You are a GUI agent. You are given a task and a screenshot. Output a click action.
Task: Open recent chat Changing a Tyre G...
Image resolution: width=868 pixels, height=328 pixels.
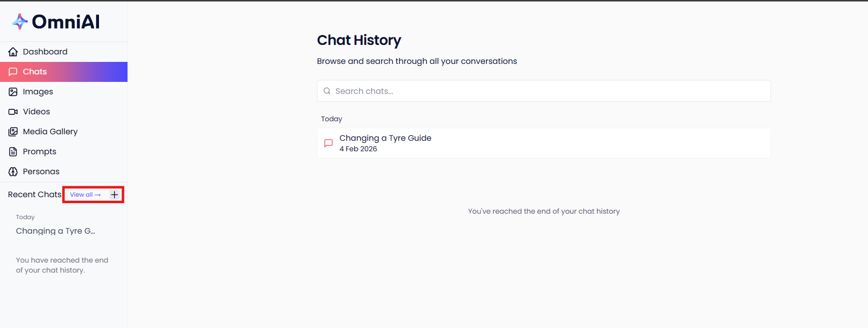pyautogui.click(x=55, y=231)
